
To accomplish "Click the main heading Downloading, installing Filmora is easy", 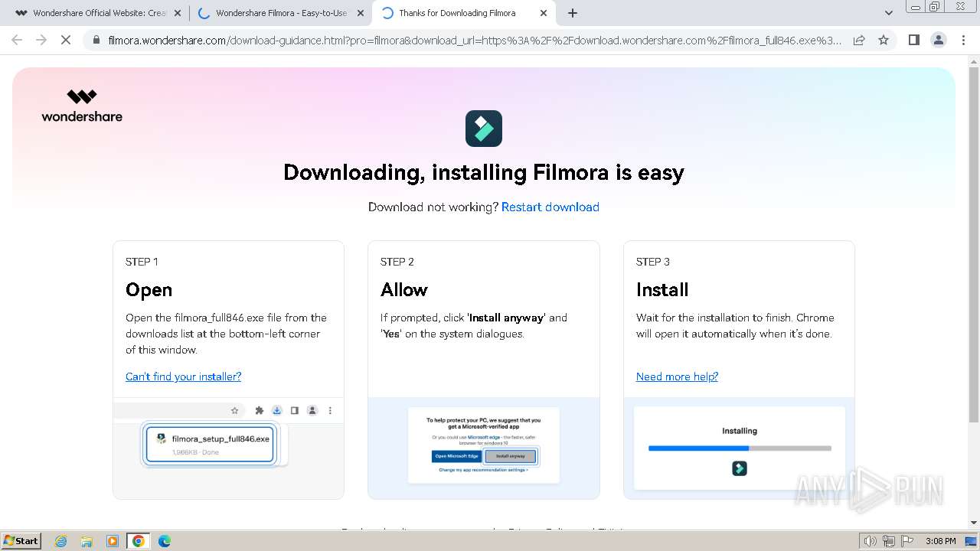I will tap(484, 172).
